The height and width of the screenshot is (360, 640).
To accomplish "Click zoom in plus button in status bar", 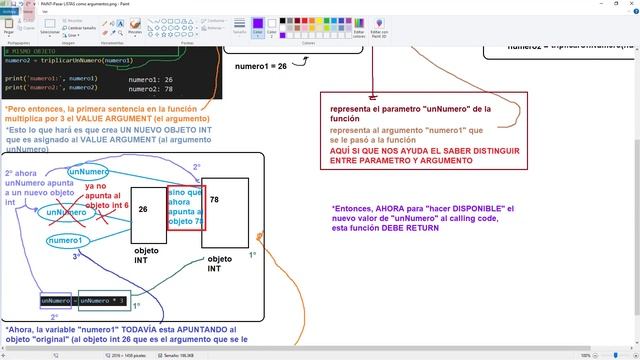I will [x=635, y=356].
